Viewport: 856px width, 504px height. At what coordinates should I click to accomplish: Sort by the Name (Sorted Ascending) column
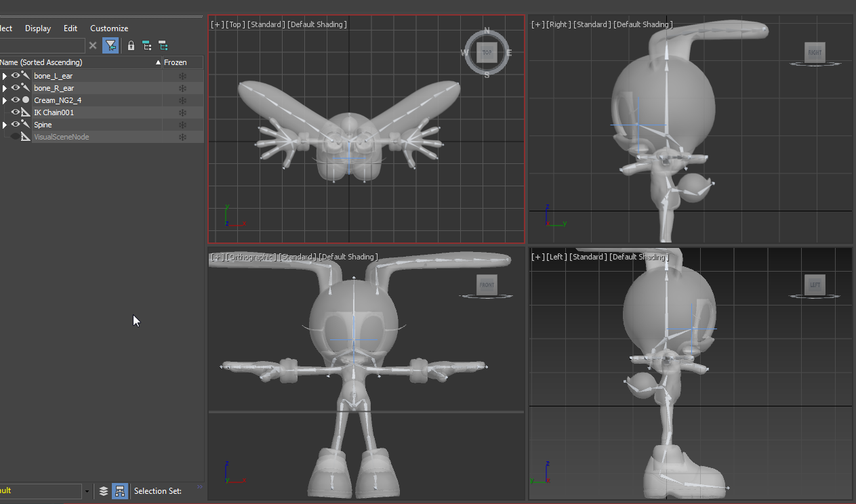click(81, 62)
